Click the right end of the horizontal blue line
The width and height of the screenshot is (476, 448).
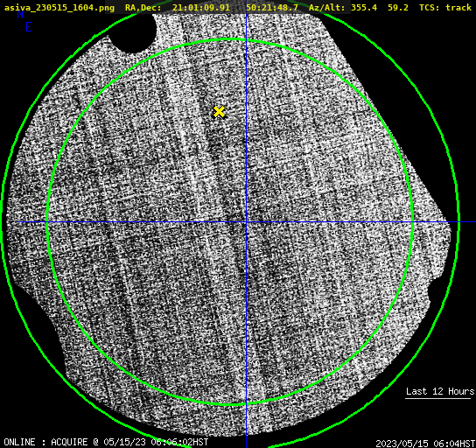(473, 222)
